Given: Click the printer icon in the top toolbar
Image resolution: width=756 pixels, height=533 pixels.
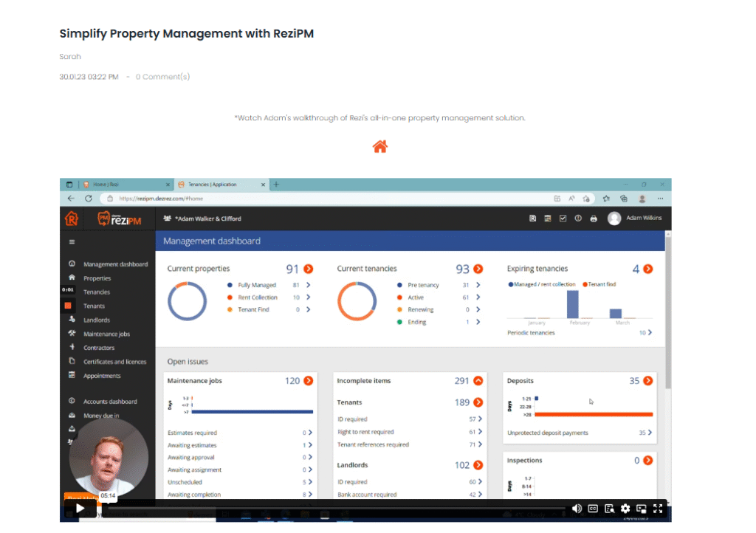Looking at the screenshot, I should coord(594,219).
